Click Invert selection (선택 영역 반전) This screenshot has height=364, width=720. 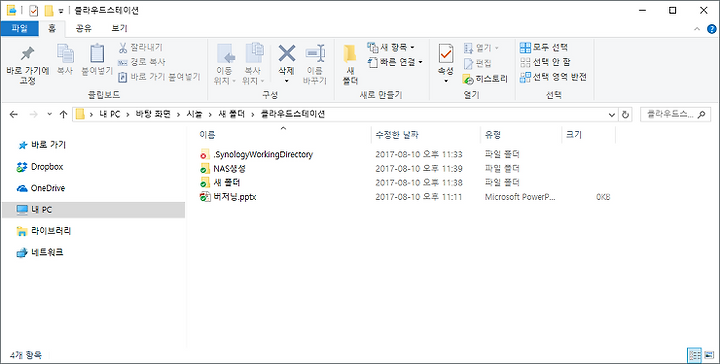tap(553, 77)
